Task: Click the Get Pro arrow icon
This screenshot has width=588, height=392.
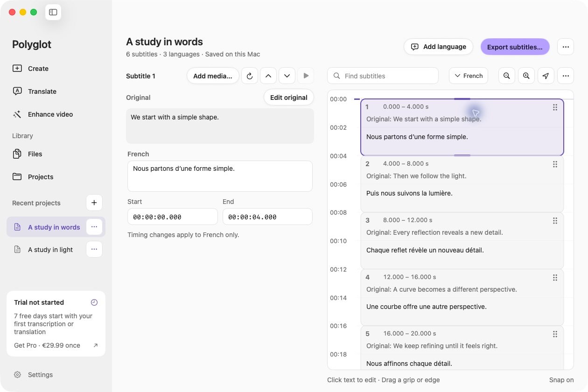Action: tap(96, 345)
